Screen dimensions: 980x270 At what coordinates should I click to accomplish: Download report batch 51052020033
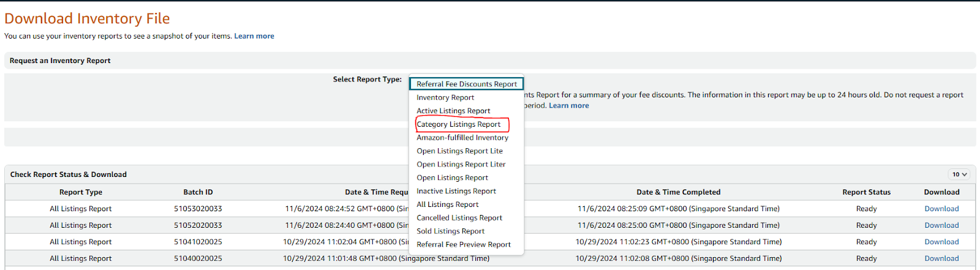click(941, 225)
